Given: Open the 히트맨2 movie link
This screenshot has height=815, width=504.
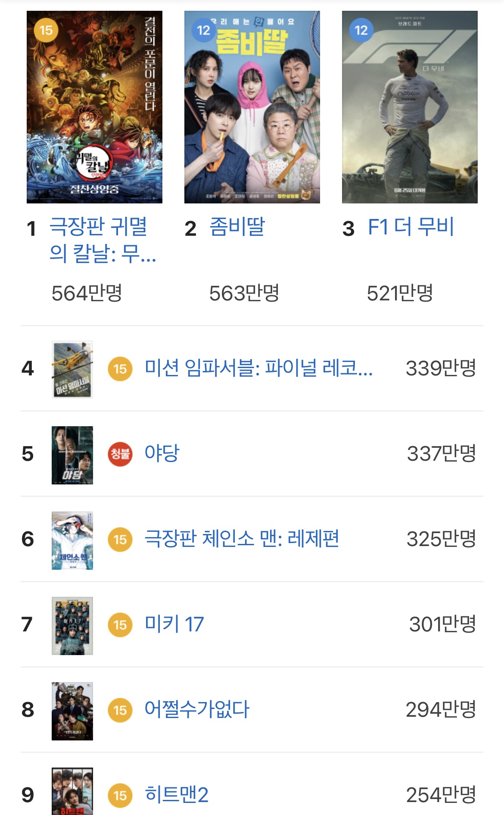Looking at the screenshot, I should tap(177, 795).
